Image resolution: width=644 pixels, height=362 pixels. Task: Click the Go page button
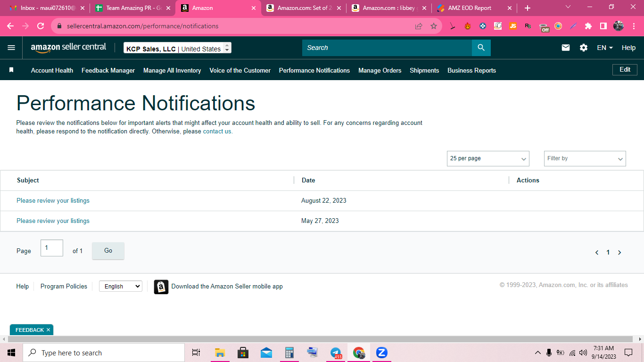[108, 251]
